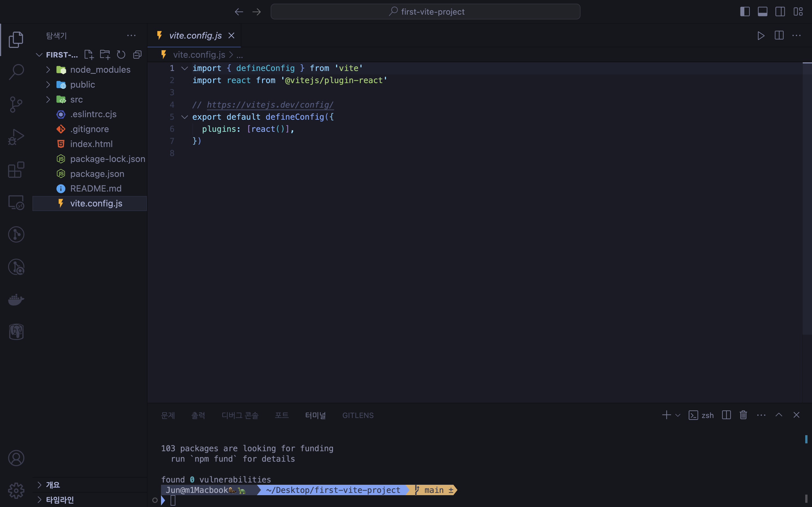
Task: Click the first-vite-project command center search box
Action: pos(425,12)
